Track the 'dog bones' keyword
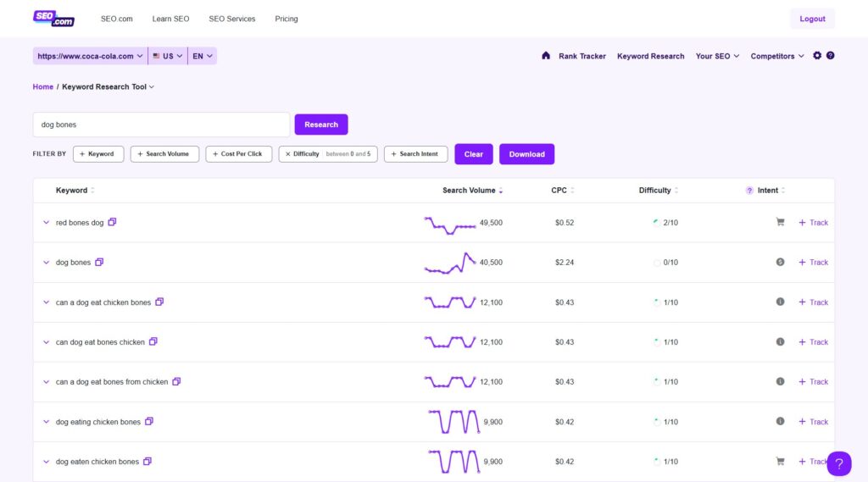 [813, 263]
